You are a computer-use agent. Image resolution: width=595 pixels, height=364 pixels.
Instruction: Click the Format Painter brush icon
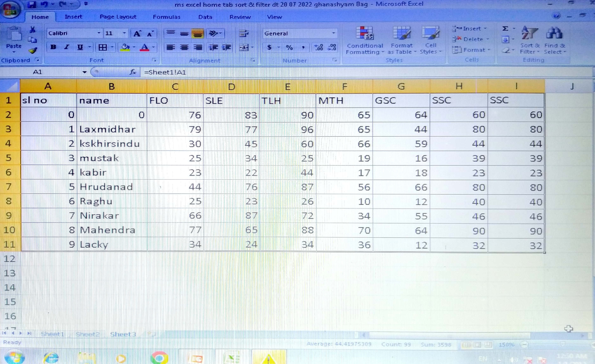33,50
